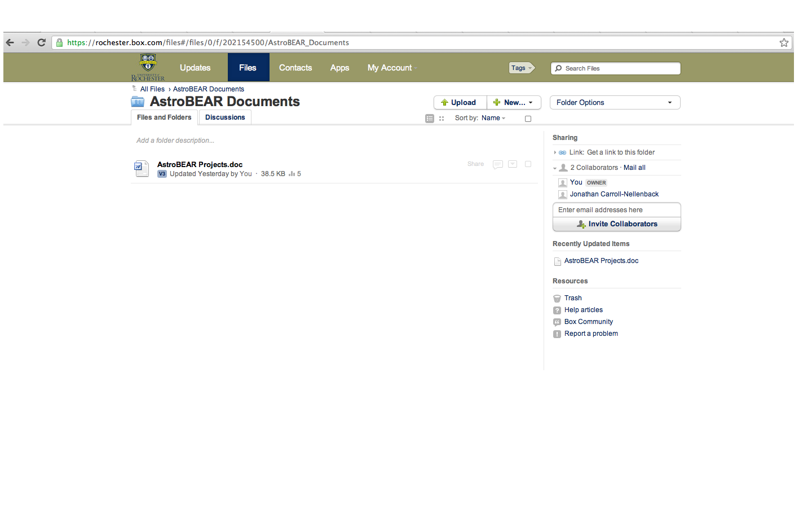Open the Apps tab

pyautogui.click(x=339, y=68)
